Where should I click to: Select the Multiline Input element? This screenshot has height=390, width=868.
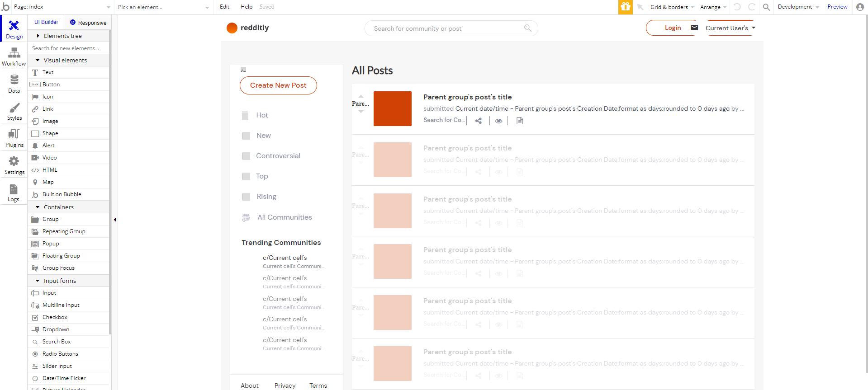[69, 305]
